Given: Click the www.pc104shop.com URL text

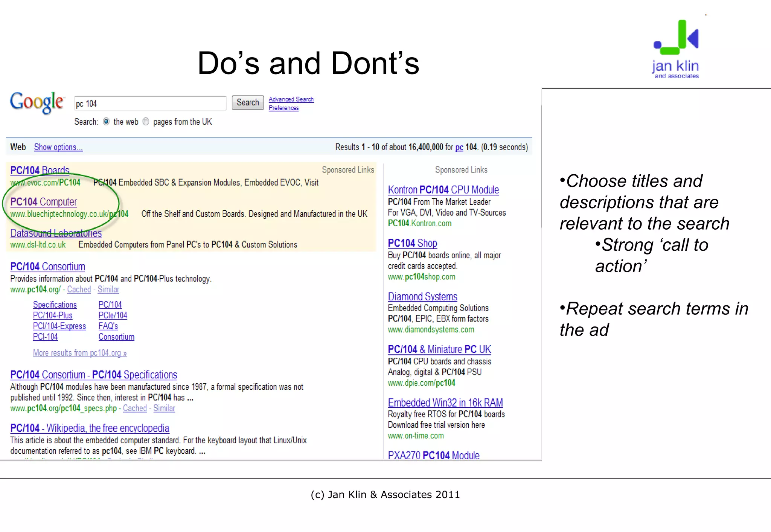Looking at the screenshot, I should (422, 277).
